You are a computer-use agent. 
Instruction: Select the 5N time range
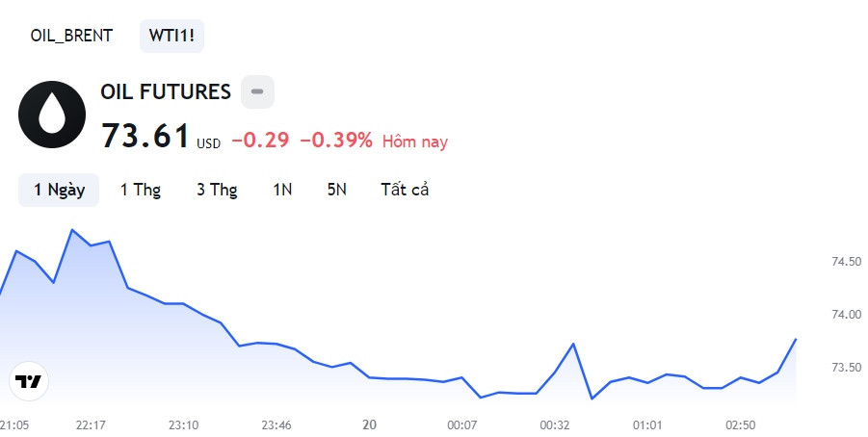click(336, 190)
